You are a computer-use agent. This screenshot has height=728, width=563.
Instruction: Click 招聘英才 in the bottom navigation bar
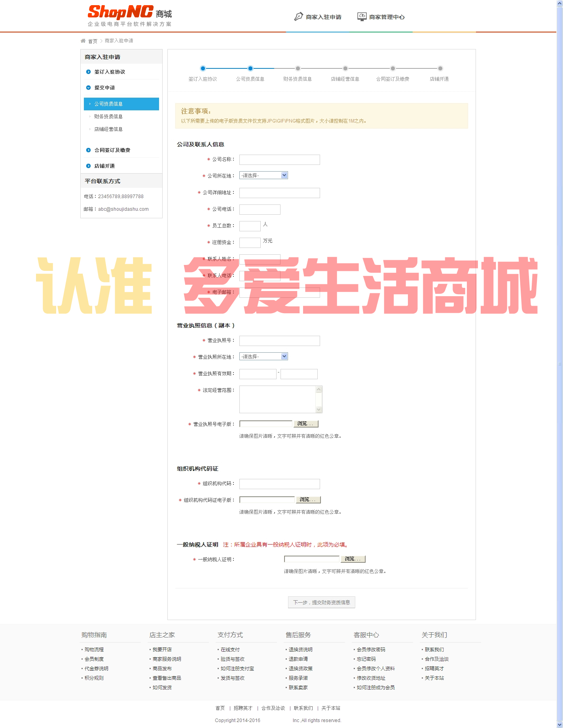pyautogui.click(x=243, y=708)
